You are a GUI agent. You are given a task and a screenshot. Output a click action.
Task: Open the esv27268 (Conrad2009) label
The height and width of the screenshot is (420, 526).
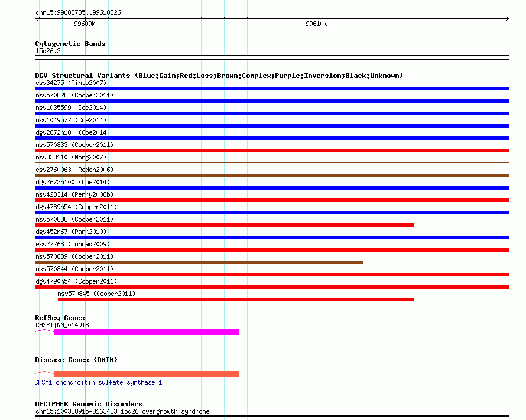click(x=73, y=244)
